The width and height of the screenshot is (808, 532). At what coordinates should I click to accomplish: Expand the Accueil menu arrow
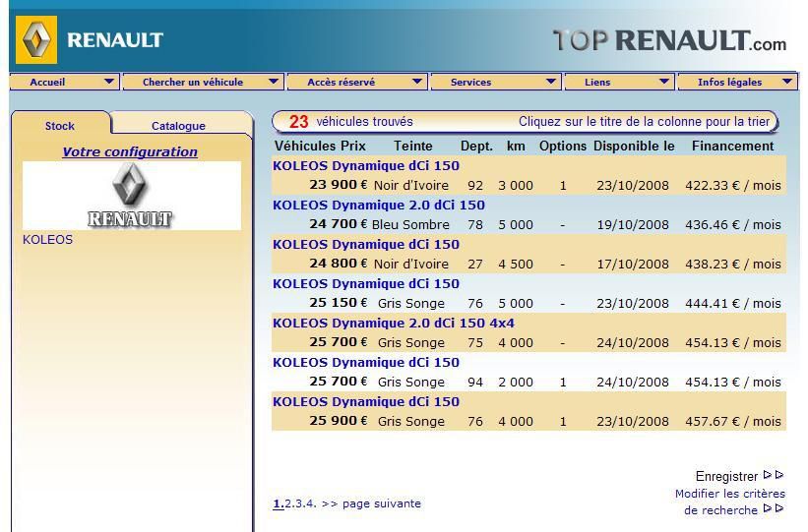[x=108, y=82]
